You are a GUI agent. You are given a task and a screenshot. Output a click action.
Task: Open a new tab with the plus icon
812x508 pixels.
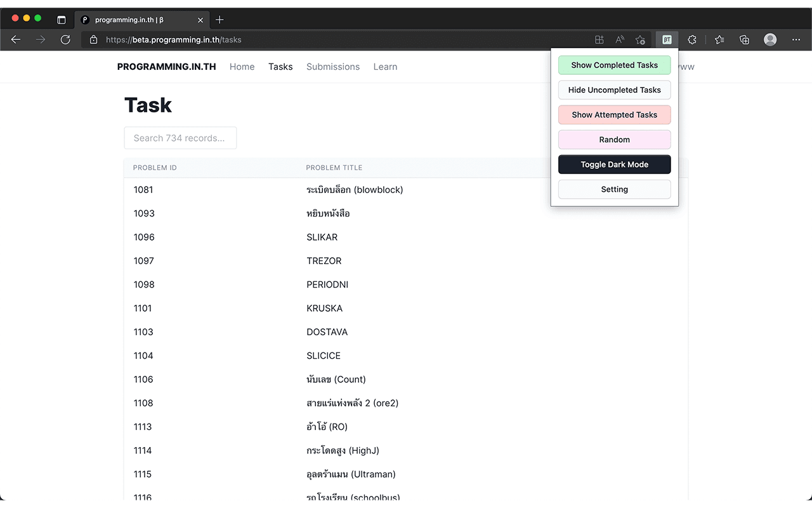pyautogui.click(x=219, y=20)
